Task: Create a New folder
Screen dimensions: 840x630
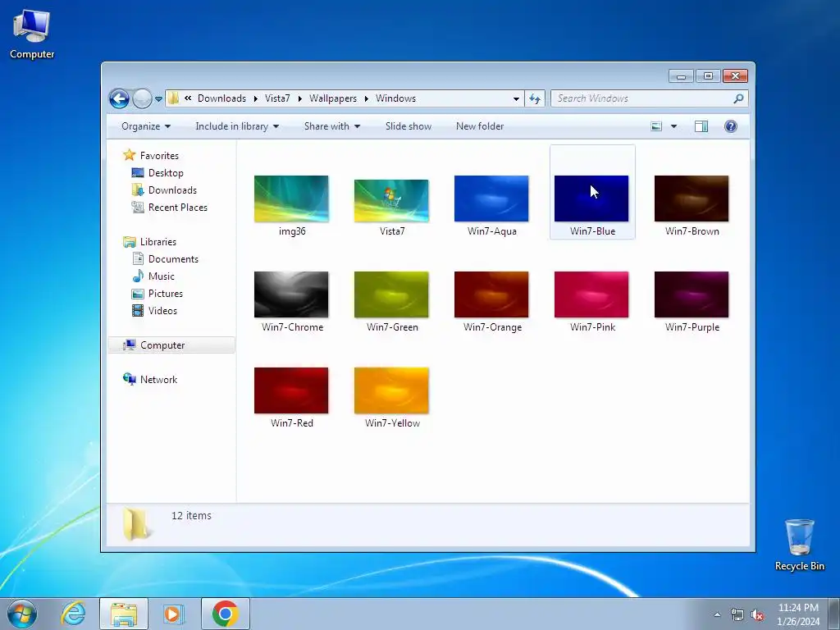Action: coord(479,126)
